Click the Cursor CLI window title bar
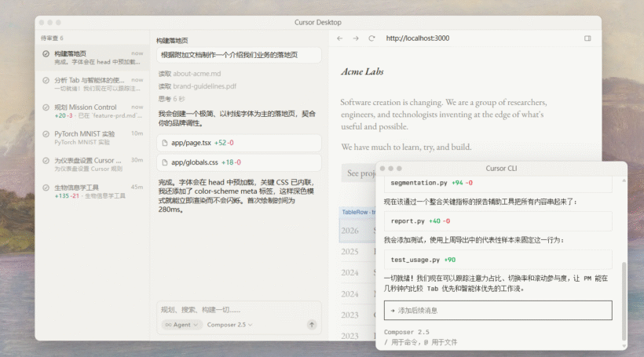Screen dimensions: 644x357 pyautogui.click(x=502, y=168)
